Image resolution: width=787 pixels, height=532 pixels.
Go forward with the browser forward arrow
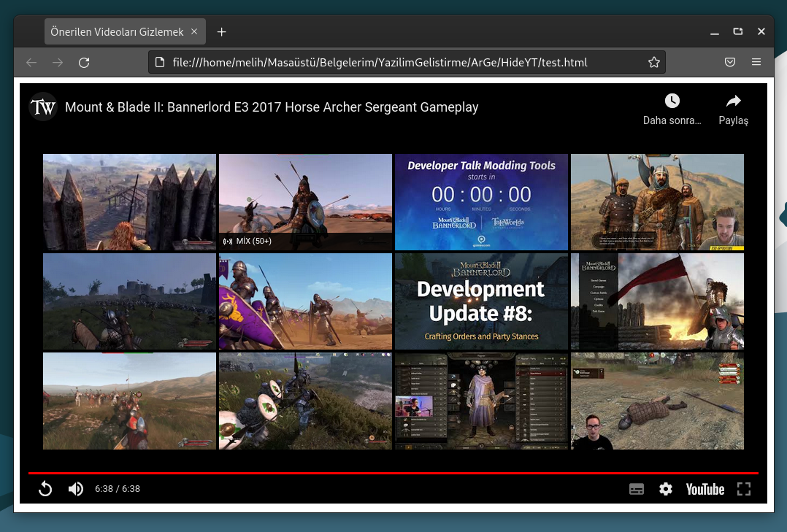tap(58, 62)
